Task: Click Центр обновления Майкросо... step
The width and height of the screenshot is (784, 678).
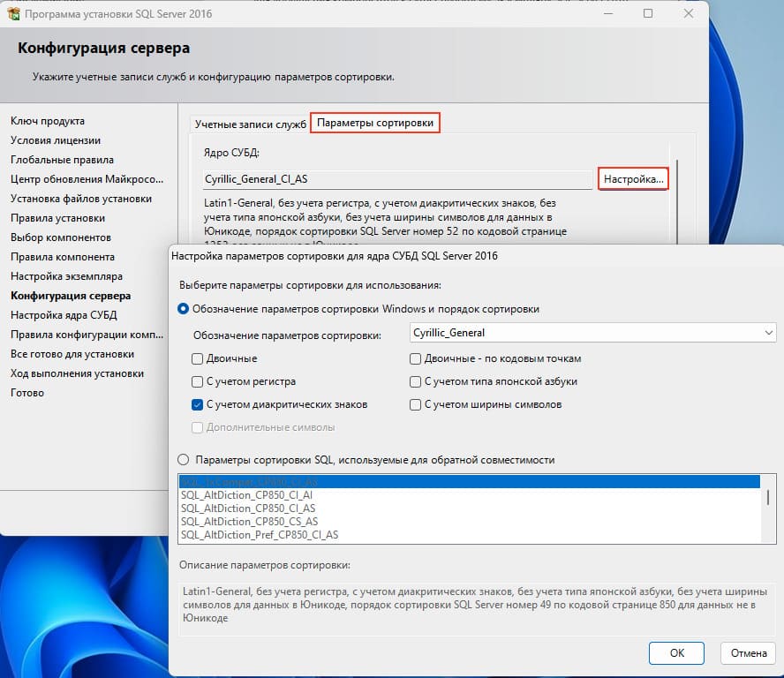Action: pos(87,179)
